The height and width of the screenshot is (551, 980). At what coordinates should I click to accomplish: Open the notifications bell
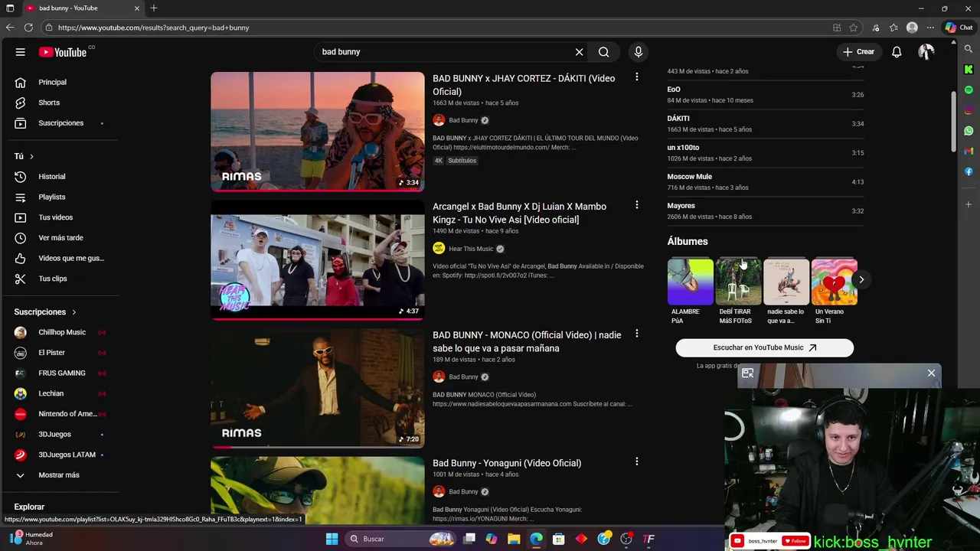897,52
